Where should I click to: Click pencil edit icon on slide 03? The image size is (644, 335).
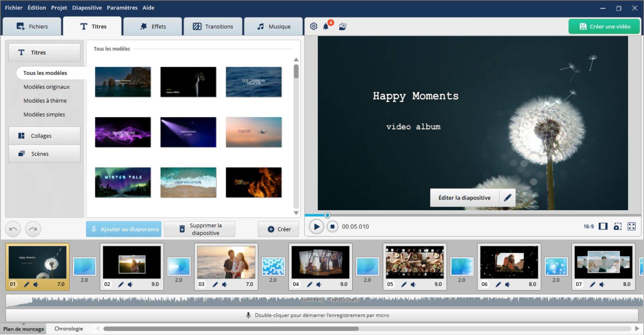point(215,284)
